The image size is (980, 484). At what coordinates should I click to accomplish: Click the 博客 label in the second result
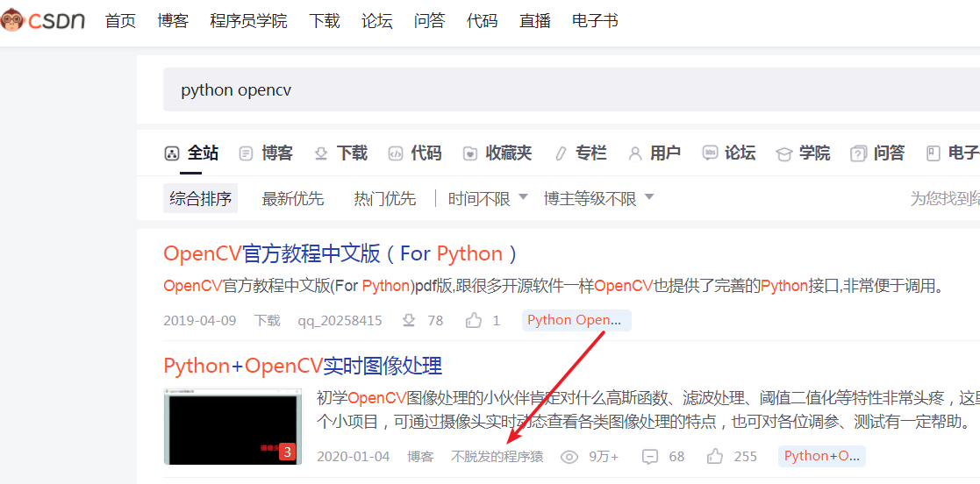(x=420, y=457)
